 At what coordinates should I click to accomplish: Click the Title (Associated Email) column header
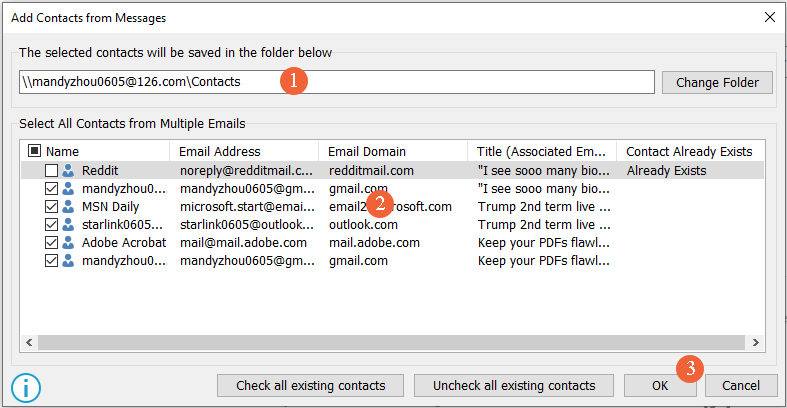(x=541, y=152)
